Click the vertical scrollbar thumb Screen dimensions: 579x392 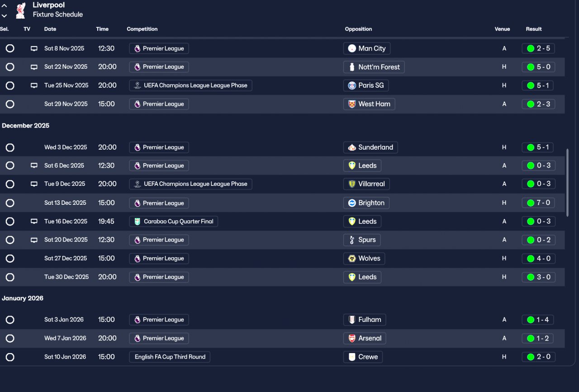click(567, 183)
